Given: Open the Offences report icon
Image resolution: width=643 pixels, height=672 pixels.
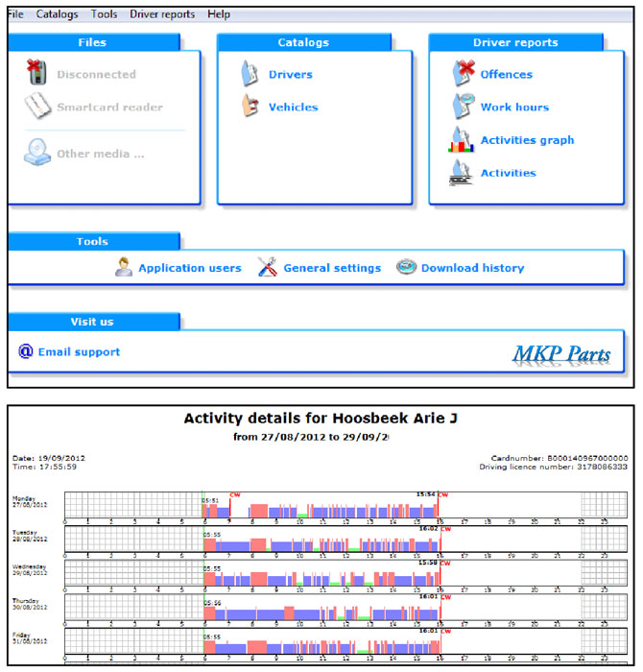Looking at the screenshot, I should (x=464, y=72).
